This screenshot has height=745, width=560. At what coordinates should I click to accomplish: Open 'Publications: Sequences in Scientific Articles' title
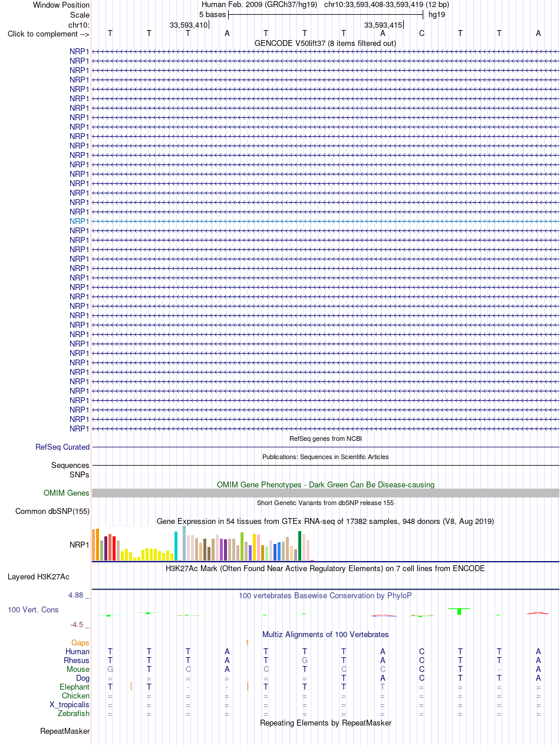325,457
